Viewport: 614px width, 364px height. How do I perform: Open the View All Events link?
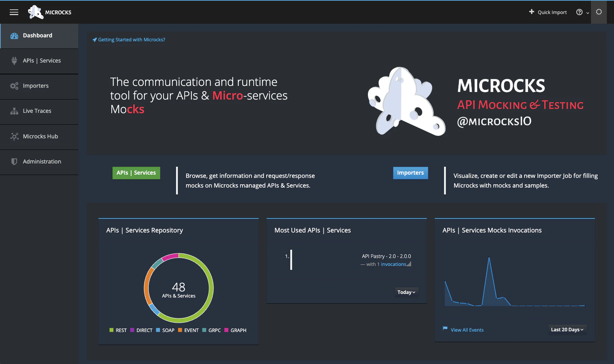[467, 330]
